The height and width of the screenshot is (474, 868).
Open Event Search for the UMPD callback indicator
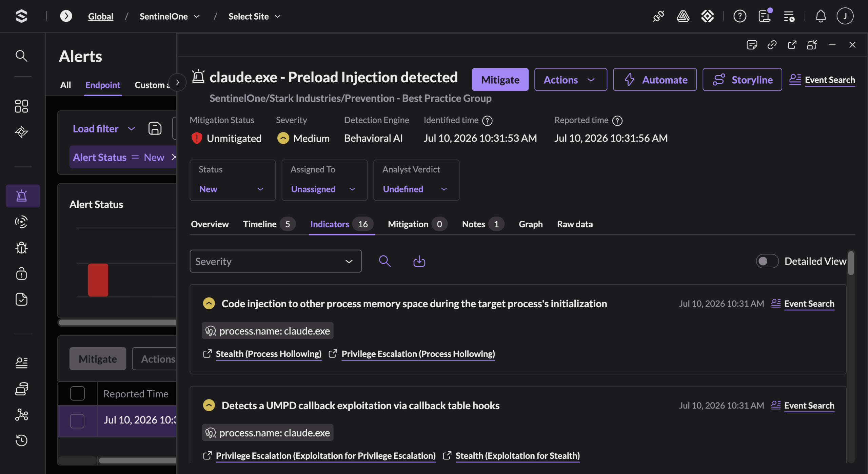click(x=809, y=405)
